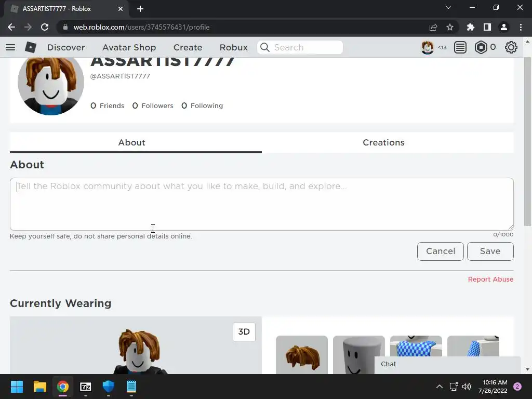532x399 pixels.
Task: Open the Chat panel
Action: click(x=447, y=365)
